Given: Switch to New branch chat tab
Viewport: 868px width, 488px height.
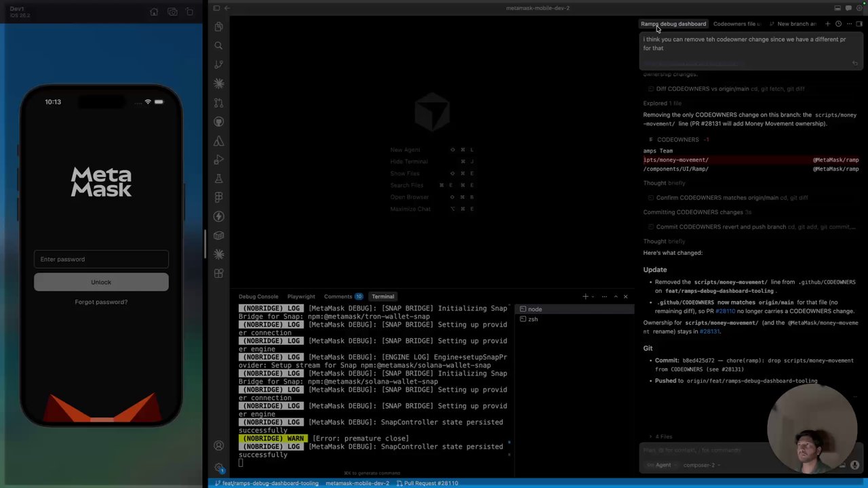Looking at the screenshot, I should pos(793,24).
